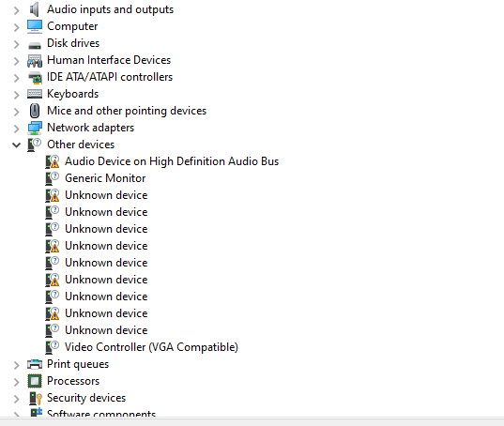
Task: Expand the Print queues category
Action: click(x=16, y=365)
